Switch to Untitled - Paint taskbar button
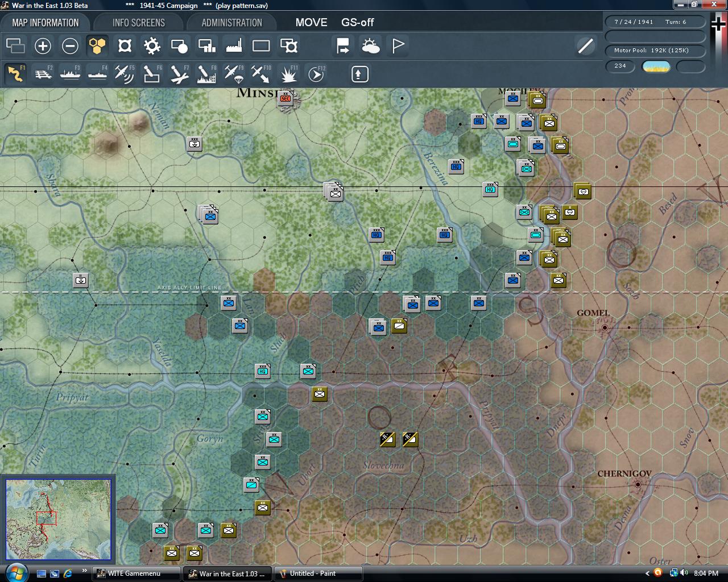 (318, 573)
